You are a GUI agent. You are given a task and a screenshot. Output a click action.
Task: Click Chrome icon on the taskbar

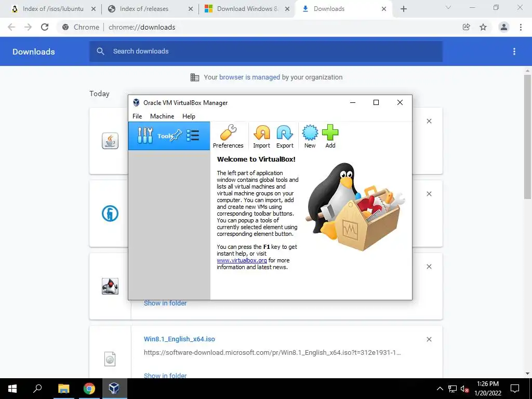tap(89, 389)
